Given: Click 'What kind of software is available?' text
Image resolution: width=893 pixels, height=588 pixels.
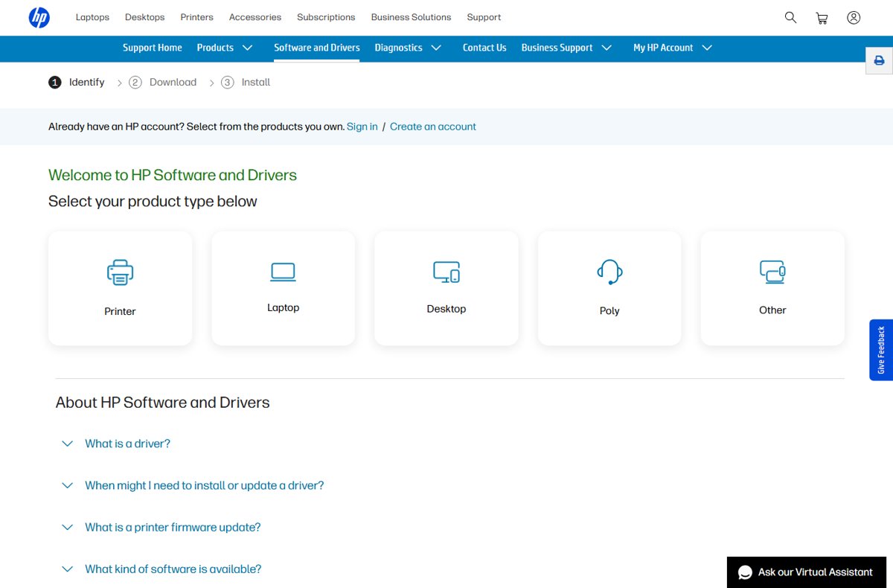Looking at the screenshot, I should 173,569.
